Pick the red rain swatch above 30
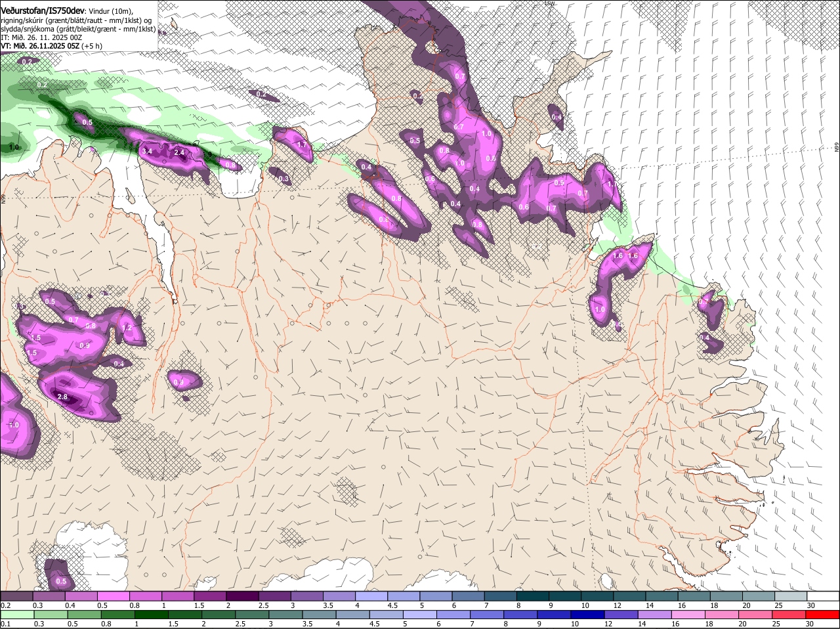The height and width of the screenshot is (629, 840). [x=824, y=615]
